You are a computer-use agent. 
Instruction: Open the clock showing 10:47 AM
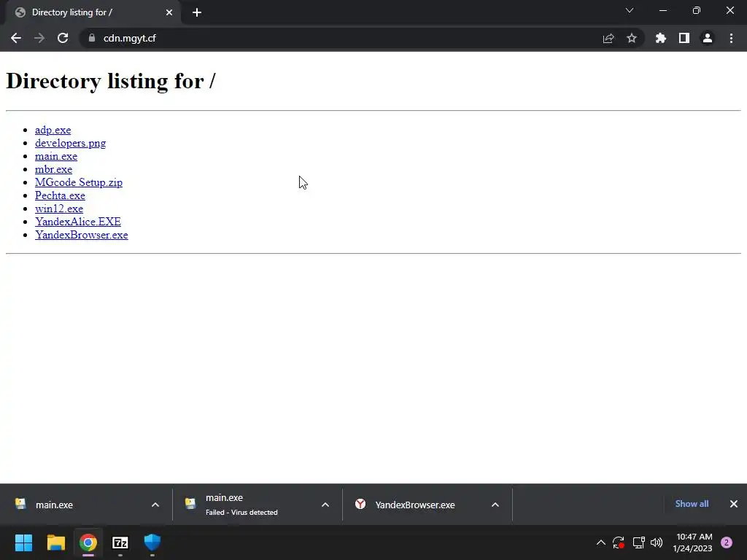693,542
